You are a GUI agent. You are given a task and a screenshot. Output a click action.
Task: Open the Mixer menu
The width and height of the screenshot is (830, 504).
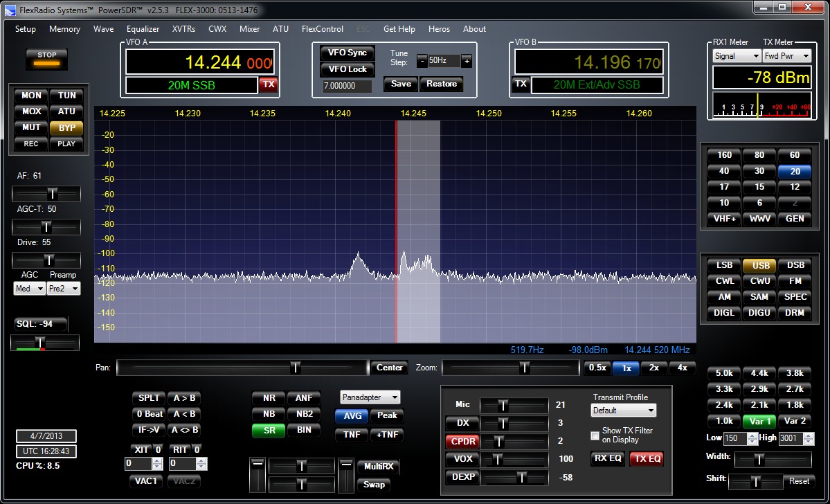[x=249, y=29]
